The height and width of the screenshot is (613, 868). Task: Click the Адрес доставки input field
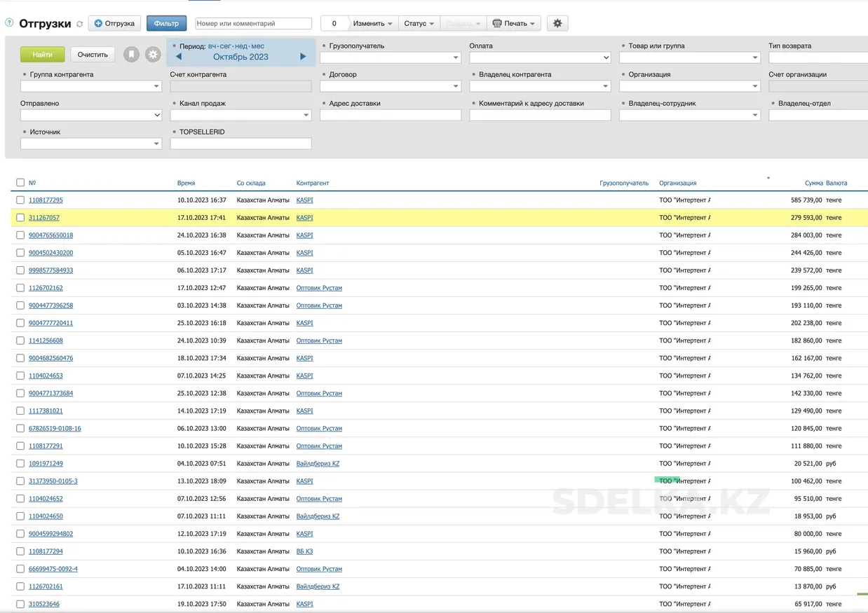(x=390, y=115)
